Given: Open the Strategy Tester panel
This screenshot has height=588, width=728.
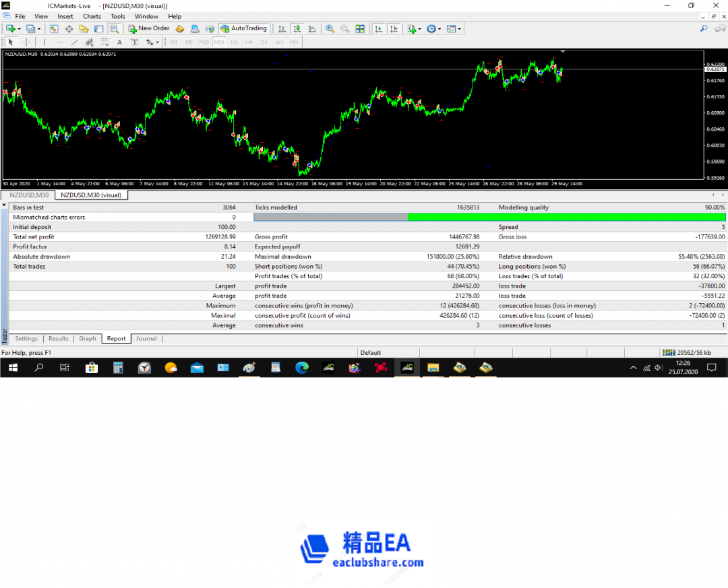Looking at the screenshot, I should click(x=113, y=28).
